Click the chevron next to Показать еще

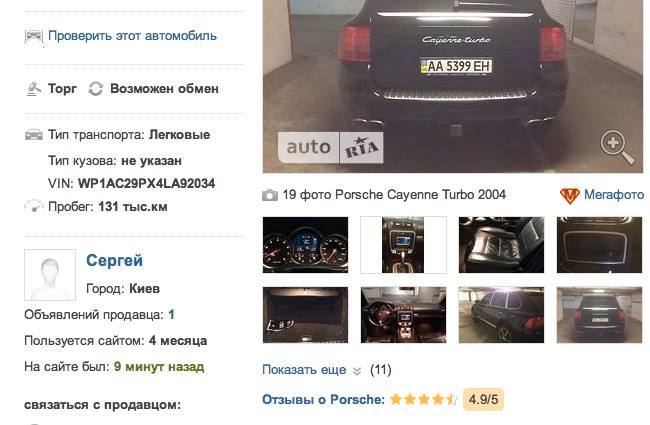point(357,371)
